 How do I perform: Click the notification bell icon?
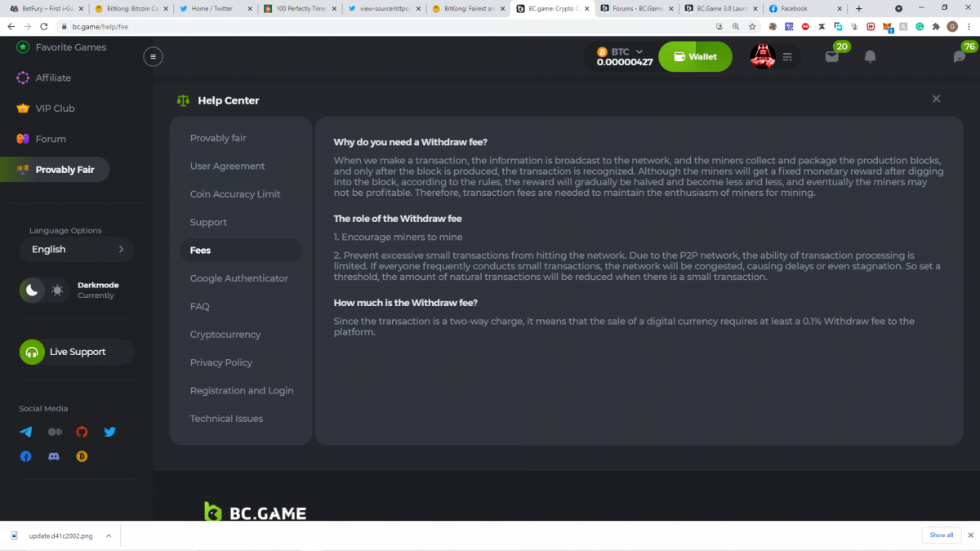871,56
